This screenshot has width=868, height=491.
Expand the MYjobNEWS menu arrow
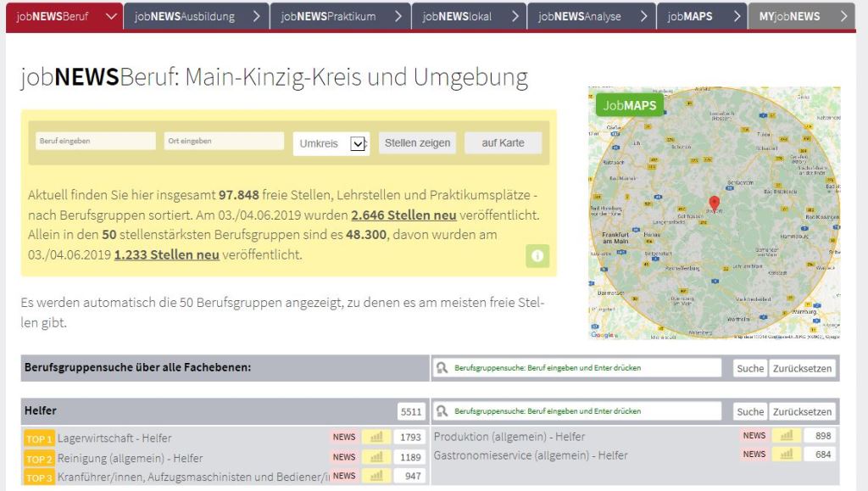(843, 17)
